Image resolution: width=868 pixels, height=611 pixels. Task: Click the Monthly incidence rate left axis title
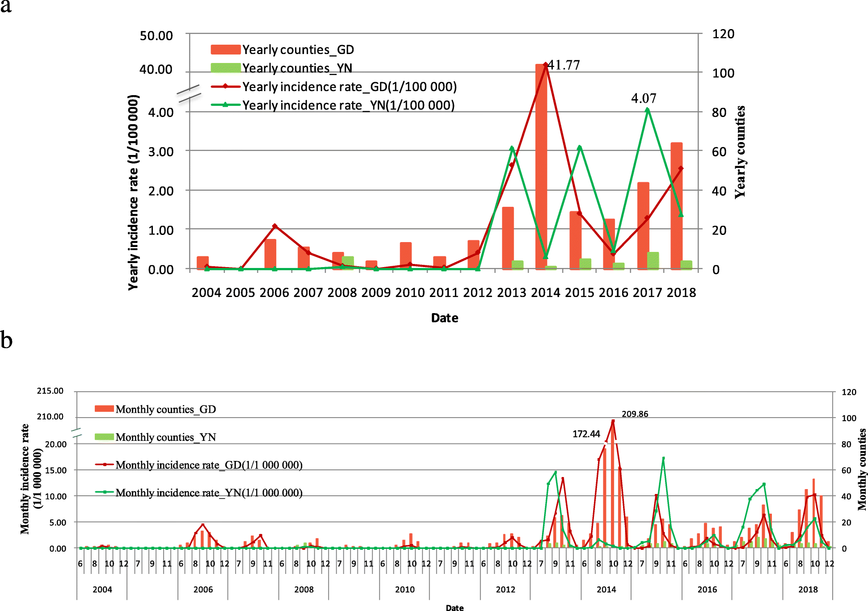31,479
